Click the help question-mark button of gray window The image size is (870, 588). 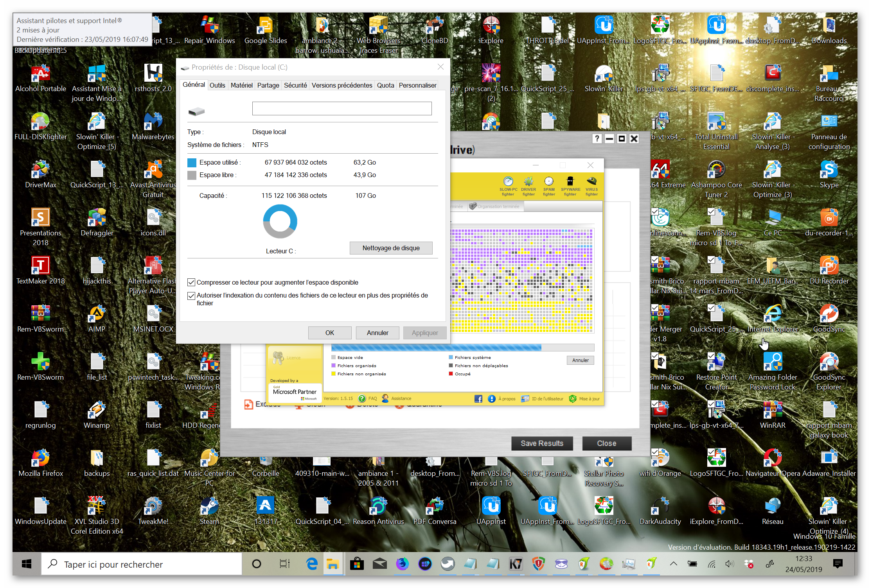coord(597,138)
